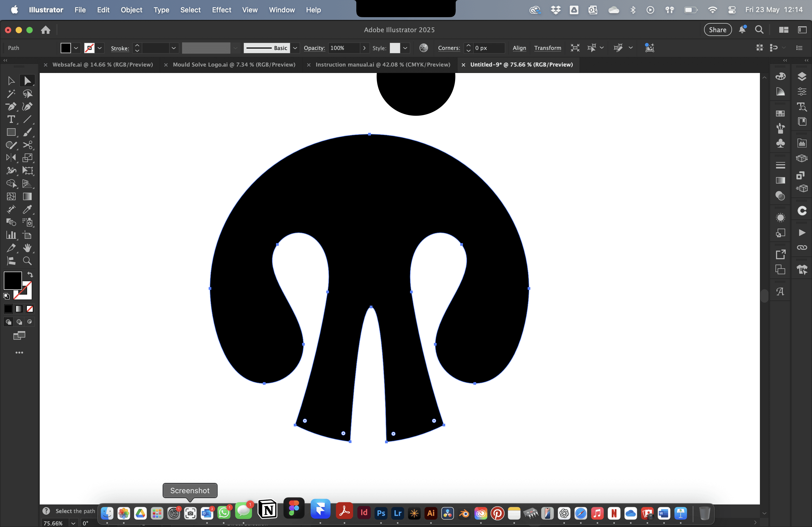Pick the Scissors tool
The image size is (812, 527).
27,145
